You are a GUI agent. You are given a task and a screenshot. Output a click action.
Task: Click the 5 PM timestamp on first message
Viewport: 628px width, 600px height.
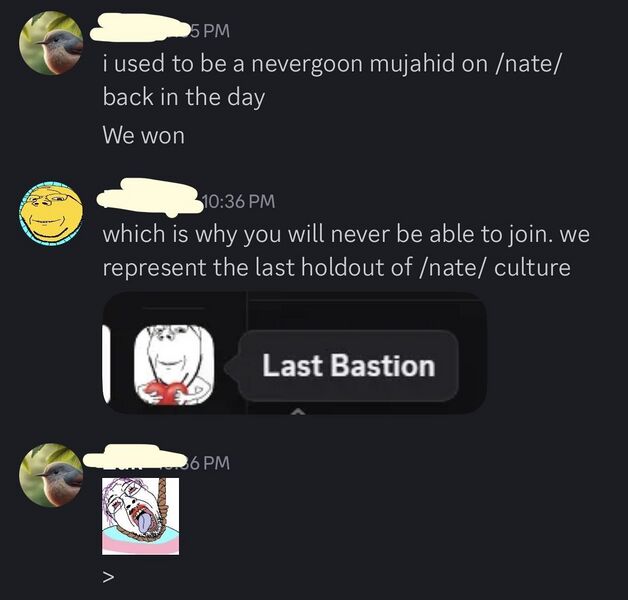(209, 31)
